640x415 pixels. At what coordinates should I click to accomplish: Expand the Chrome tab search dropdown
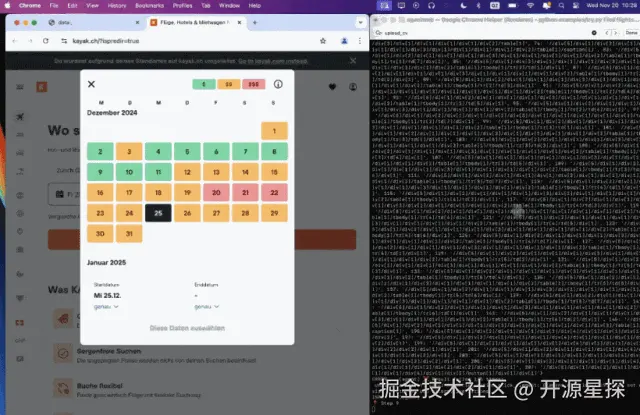click(x=360, y=23)
